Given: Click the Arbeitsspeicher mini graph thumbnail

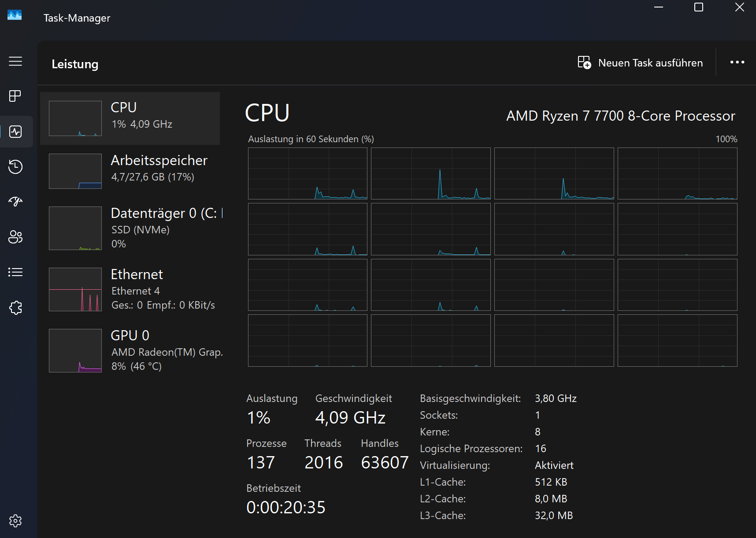Looking at the screenshot, I should 75,171.
